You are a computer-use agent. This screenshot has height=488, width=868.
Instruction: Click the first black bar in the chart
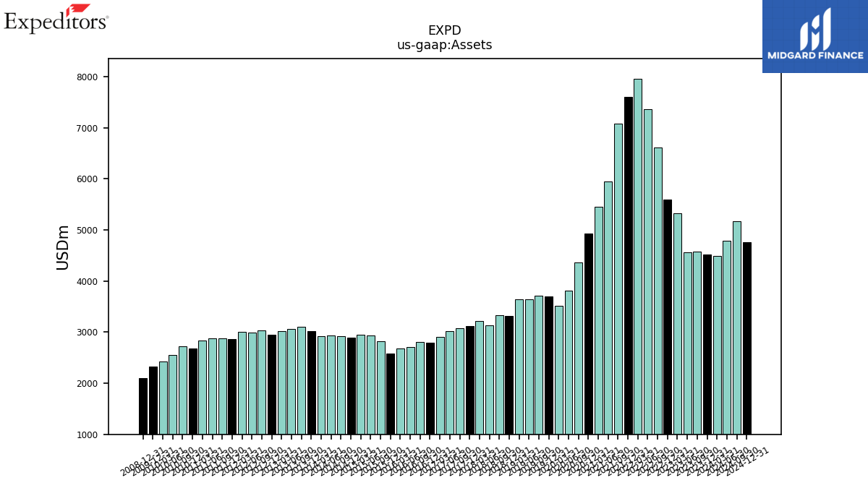point(143,406)
